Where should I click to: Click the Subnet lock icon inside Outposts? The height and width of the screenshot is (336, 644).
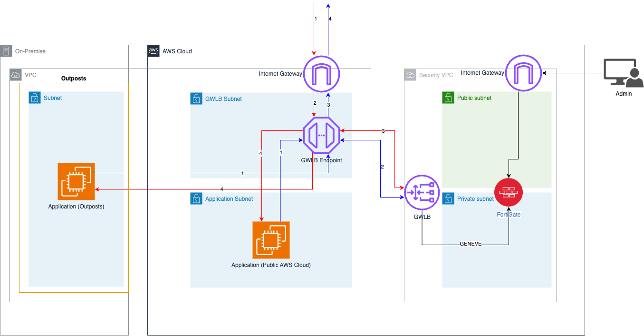pos(35,98)
